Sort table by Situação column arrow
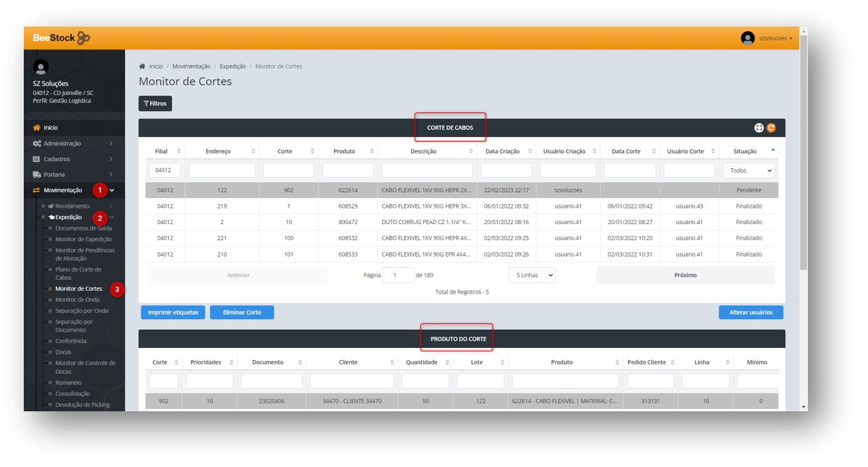Image resolution: width=868 pixels, height=467 pixels. pyautogui.click(x=772, y=150)
